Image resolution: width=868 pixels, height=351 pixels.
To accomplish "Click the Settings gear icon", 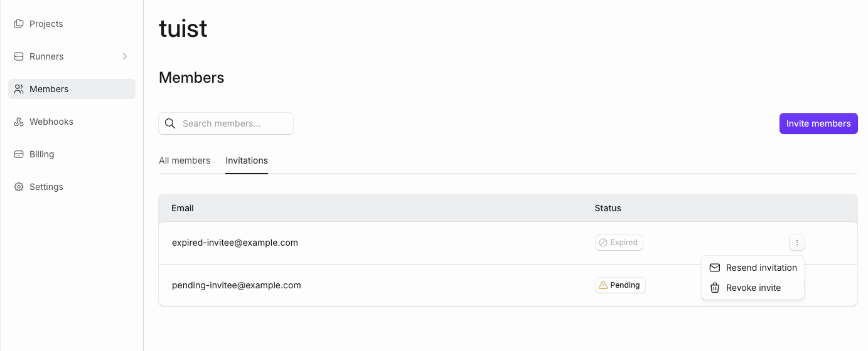I will (19, 187).
